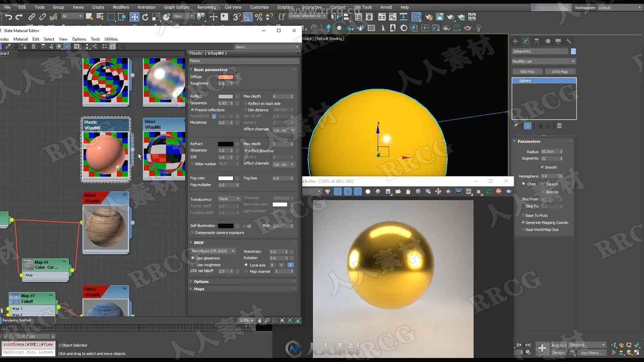Open the Utilities wrench panel tab
Screen dimensions: 644x362
click(x=569, y=41)
